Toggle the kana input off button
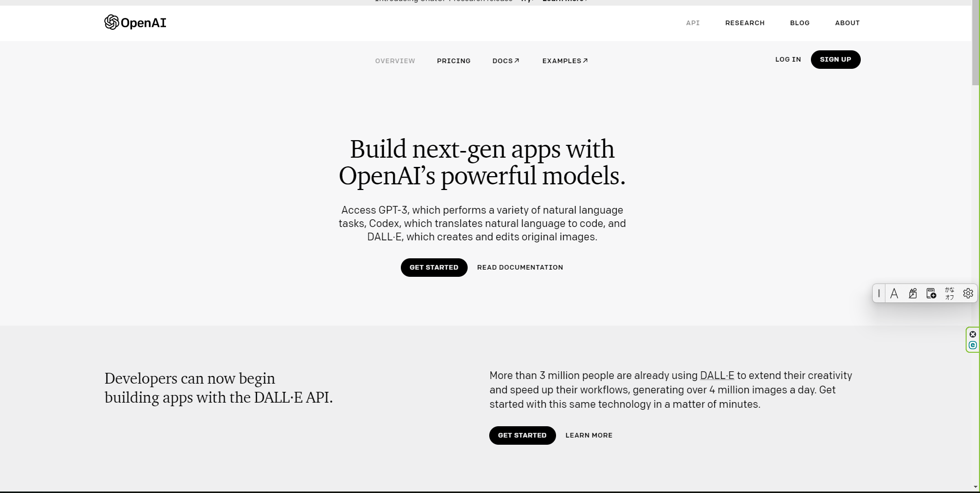980x493 pixels. coord(950,294)
